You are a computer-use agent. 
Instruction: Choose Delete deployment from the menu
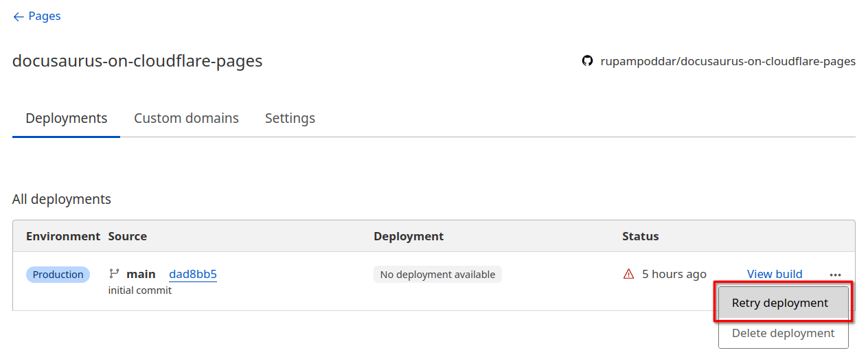point(783,334)
